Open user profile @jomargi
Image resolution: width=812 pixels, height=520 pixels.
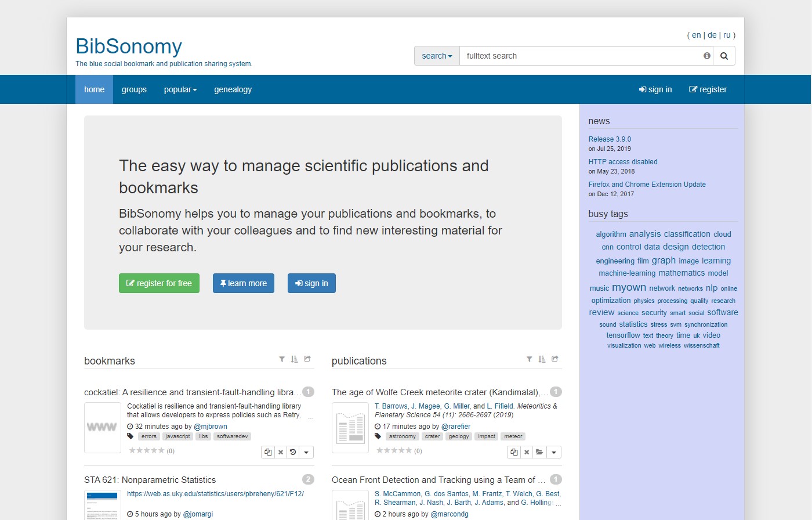click(x=198, y=514)
